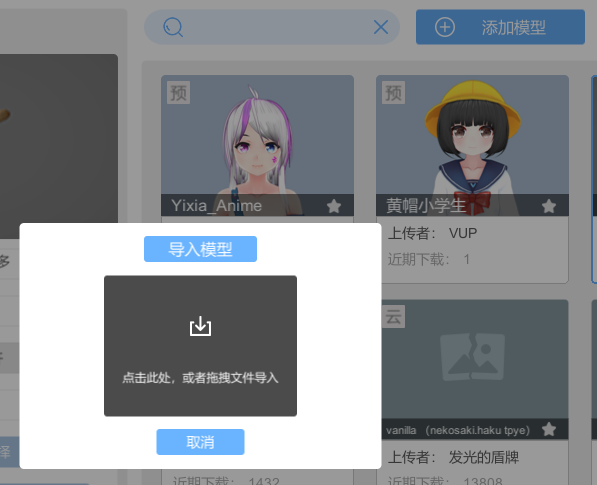Click the Yixia_Anime name label
Viewport: 597px width, 485px height.
(217, 206)
